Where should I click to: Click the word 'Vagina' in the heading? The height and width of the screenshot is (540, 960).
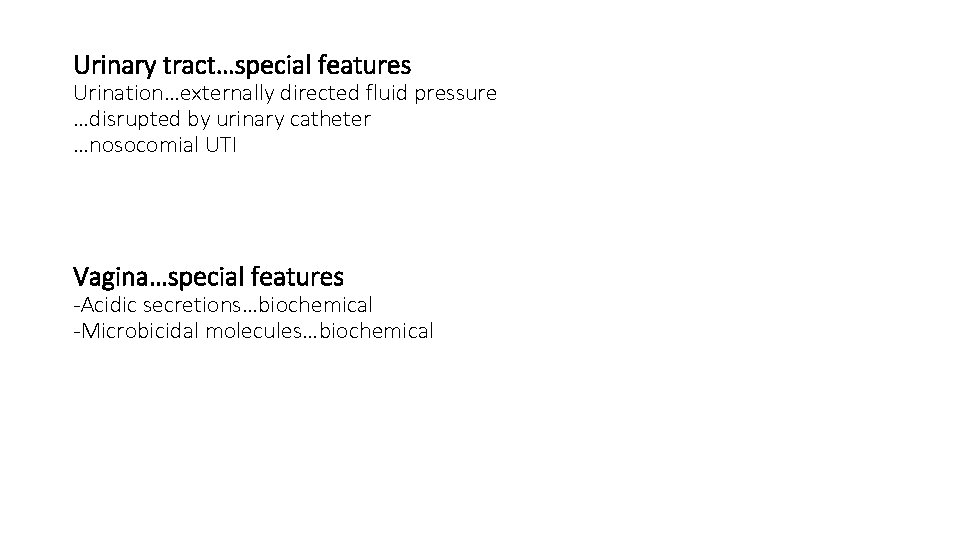click(x=105, y=275)
